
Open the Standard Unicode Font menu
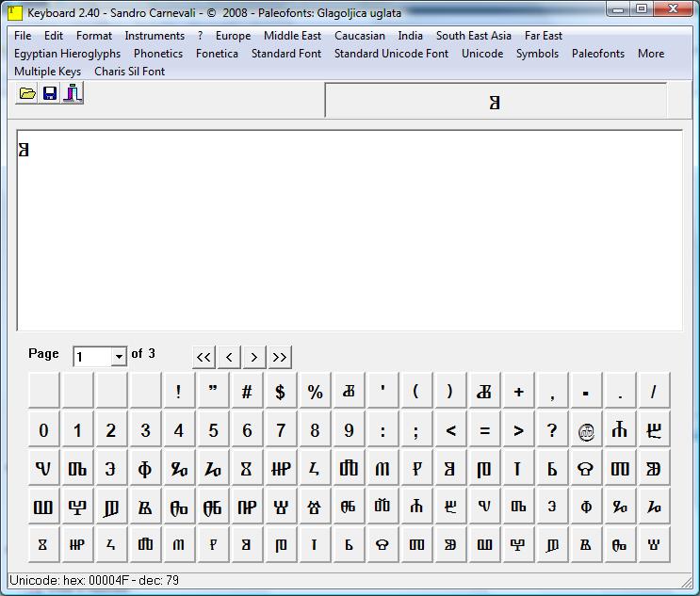pos(392,54)
